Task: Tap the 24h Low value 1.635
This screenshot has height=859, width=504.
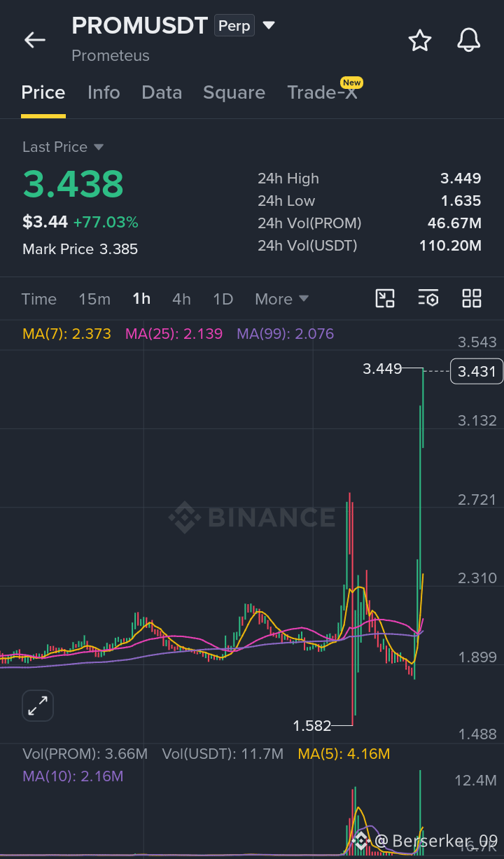Action: (461, 201)
